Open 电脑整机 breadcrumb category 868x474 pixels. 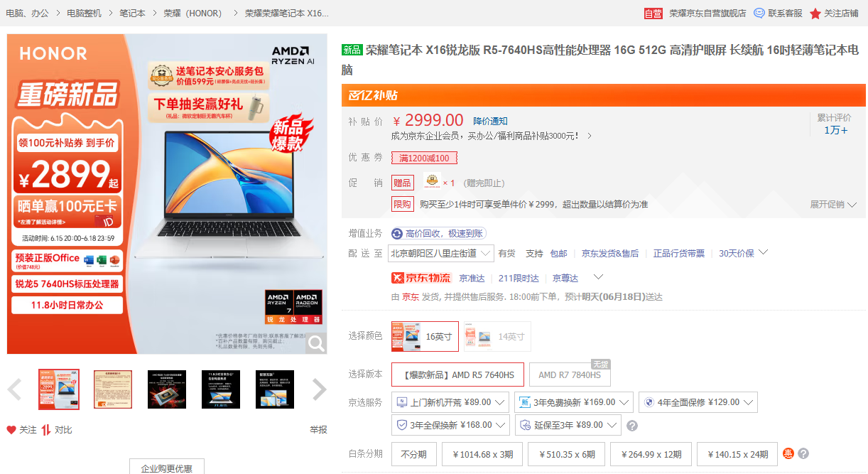click(x=84, y=14)
